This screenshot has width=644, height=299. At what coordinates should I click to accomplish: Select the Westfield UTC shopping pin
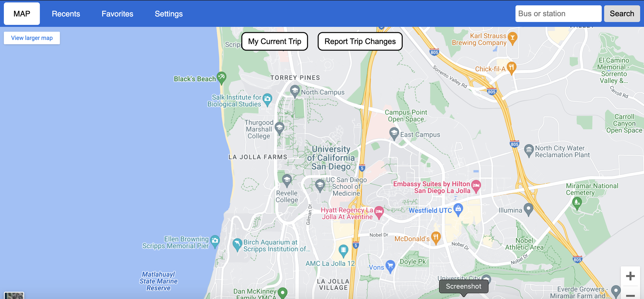[x=458, y=209]
